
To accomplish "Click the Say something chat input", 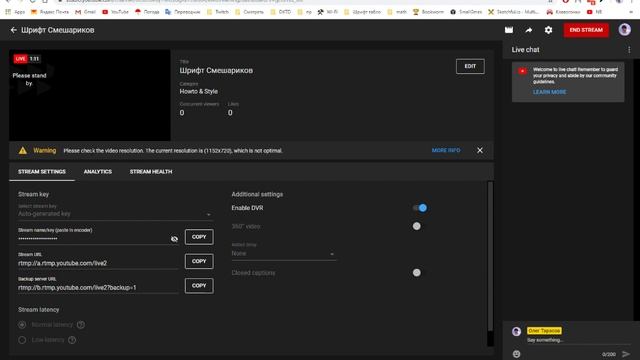I will click(578, 340).
